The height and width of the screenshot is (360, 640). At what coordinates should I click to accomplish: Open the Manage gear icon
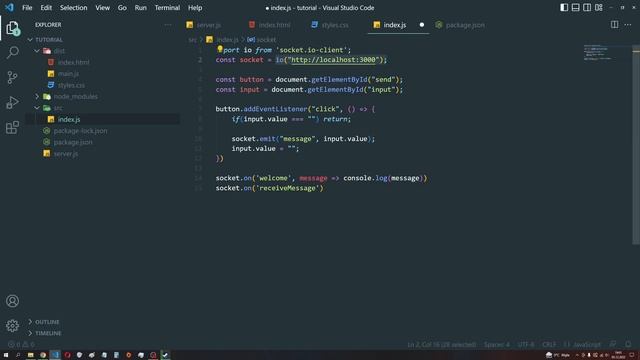13,325
